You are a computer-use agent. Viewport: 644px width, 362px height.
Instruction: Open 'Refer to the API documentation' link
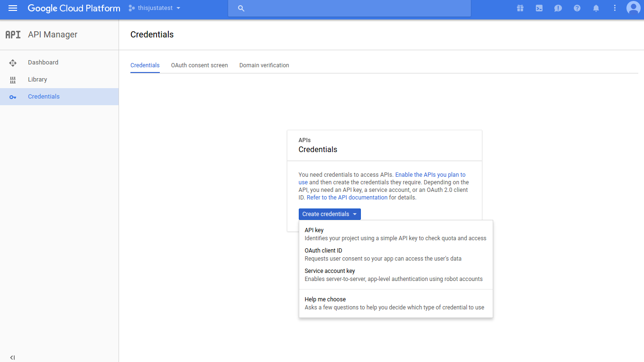[x=347, y=198]
